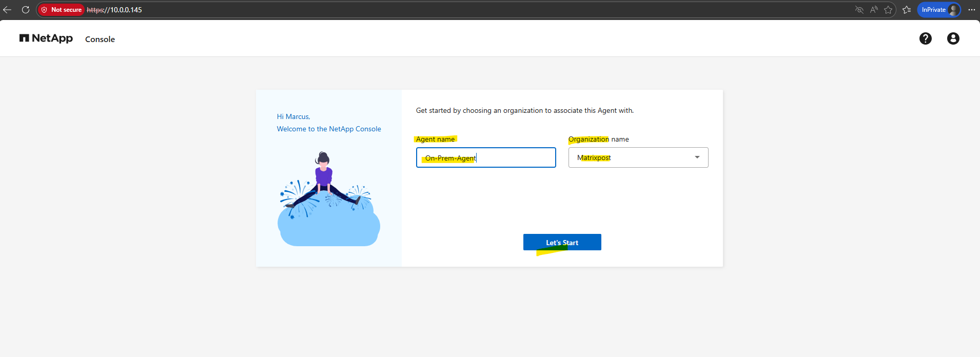Image resolution: width=980 pixels, height=357 pixels.
Task: Open the Organization name dropdown
Action: (638, 157)
